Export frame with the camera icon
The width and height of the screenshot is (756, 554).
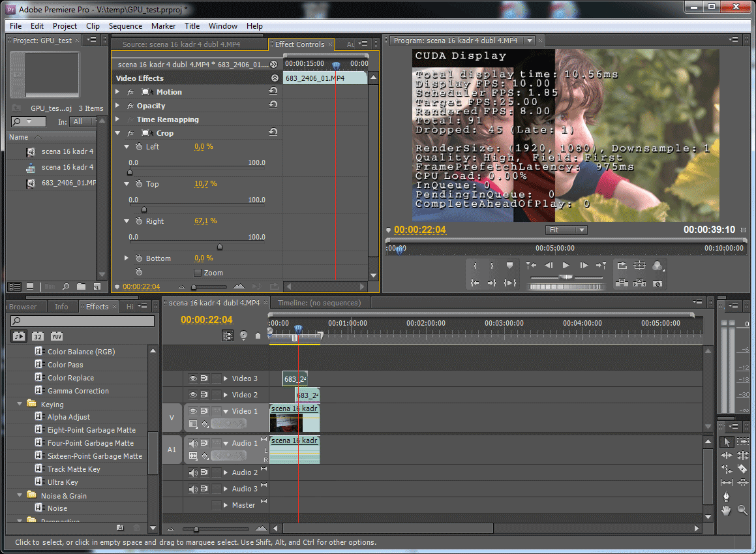(657, 283)
